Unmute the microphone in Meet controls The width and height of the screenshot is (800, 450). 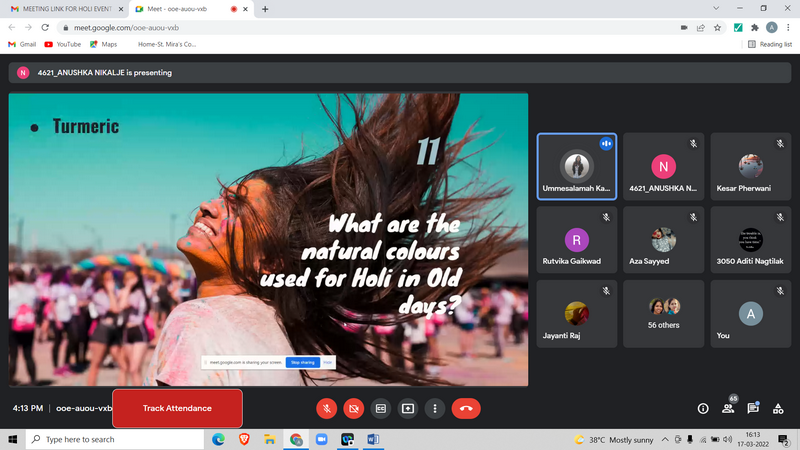tap(327, 408)
